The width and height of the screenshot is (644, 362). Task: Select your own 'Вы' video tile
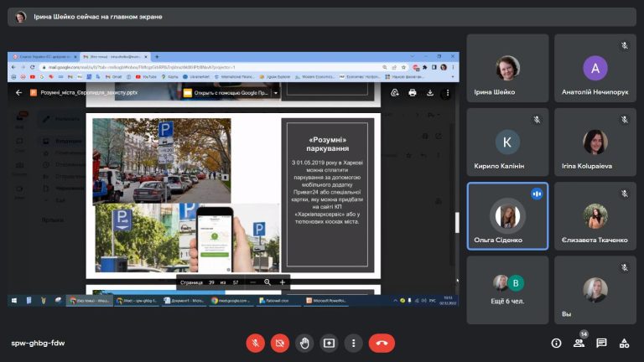click(595, 290)
